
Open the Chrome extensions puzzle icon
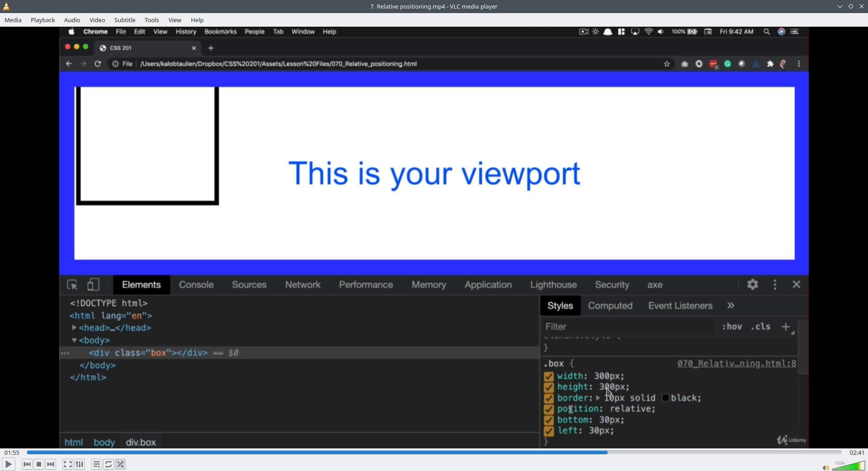pyautogui.click(x=770, y=64)
